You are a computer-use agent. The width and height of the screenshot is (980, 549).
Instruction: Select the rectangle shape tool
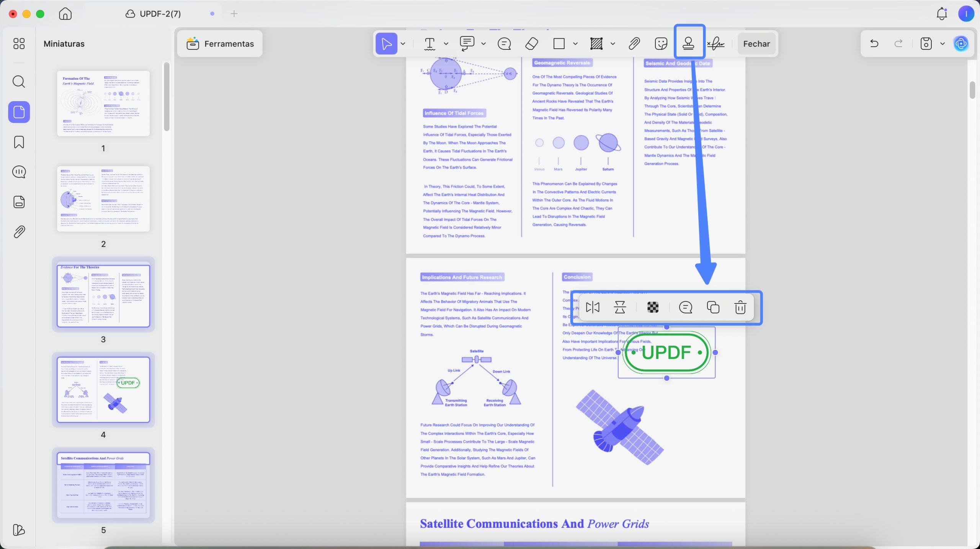pyautogui.click(x=559, y=44)
